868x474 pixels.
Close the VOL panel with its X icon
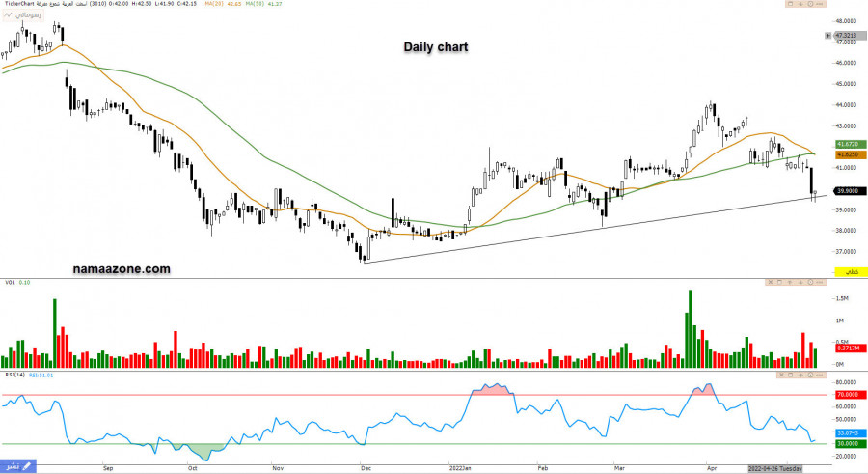(771, 282)
